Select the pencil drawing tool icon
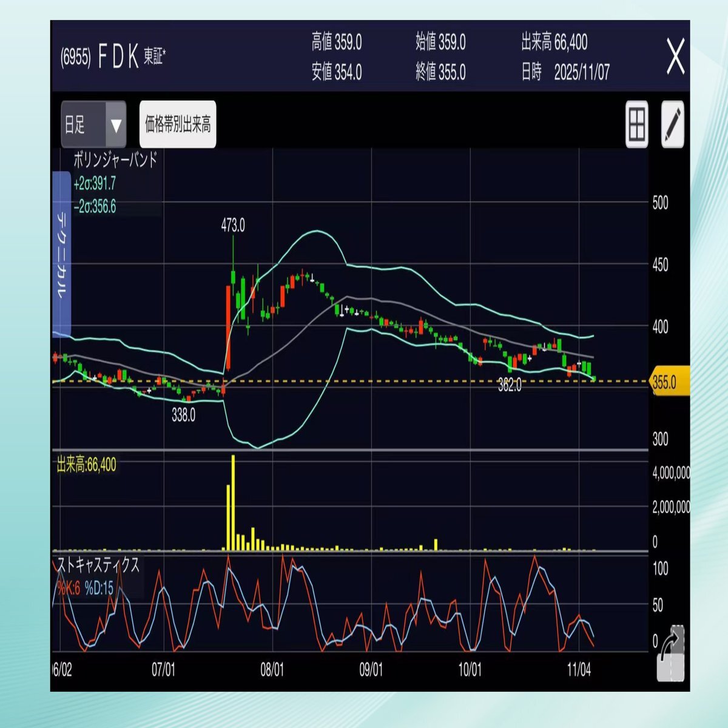Screen dimensions: 728x728 point(672,124)
